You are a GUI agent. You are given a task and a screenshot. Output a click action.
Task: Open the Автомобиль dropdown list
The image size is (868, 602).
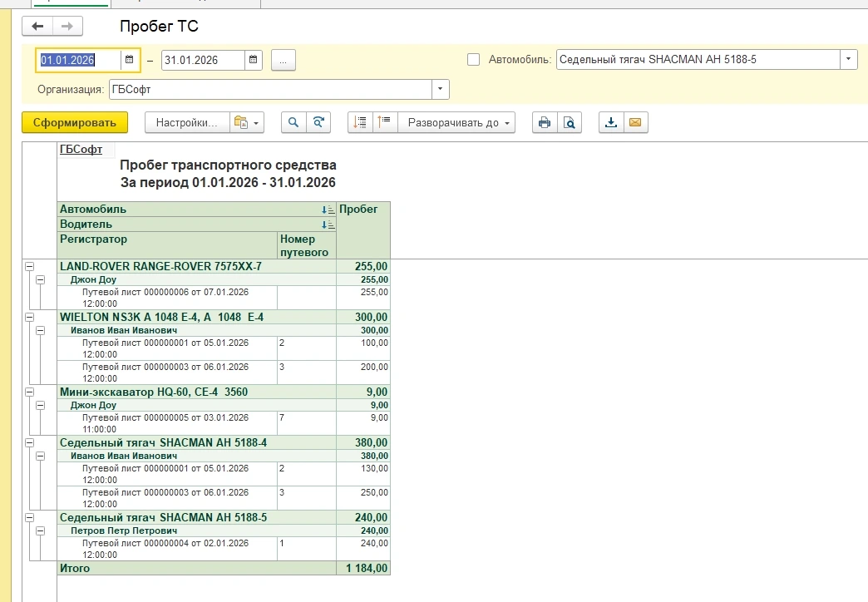848,60
